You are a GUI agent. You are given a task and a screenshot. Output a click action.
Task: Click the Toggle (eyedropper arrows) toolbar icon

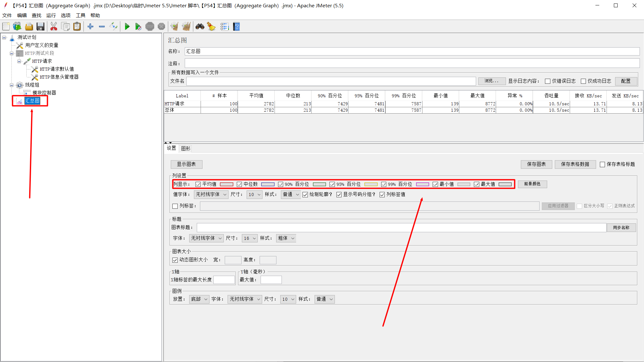click(113, 27)
